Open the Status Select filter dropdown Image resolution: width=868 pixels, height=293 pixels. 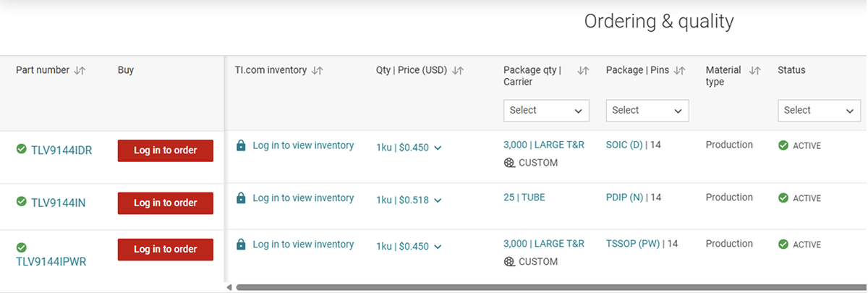click(819, 111)
